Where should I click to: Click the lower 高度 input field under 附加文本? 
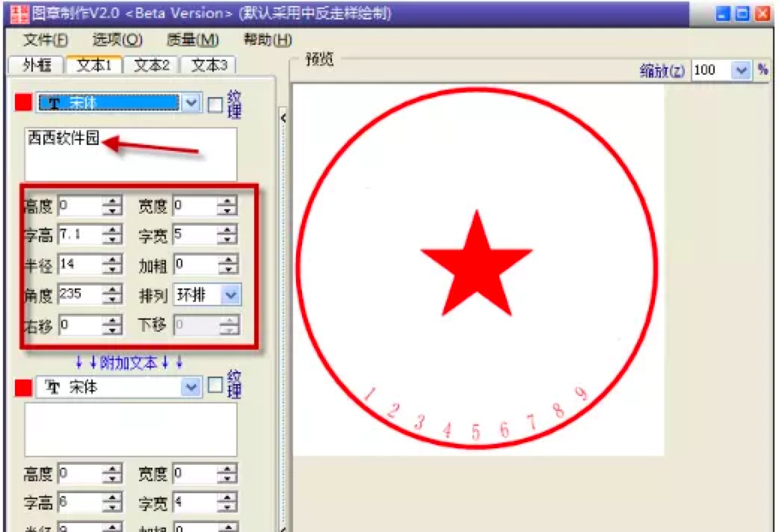click(x=80, y=474)
